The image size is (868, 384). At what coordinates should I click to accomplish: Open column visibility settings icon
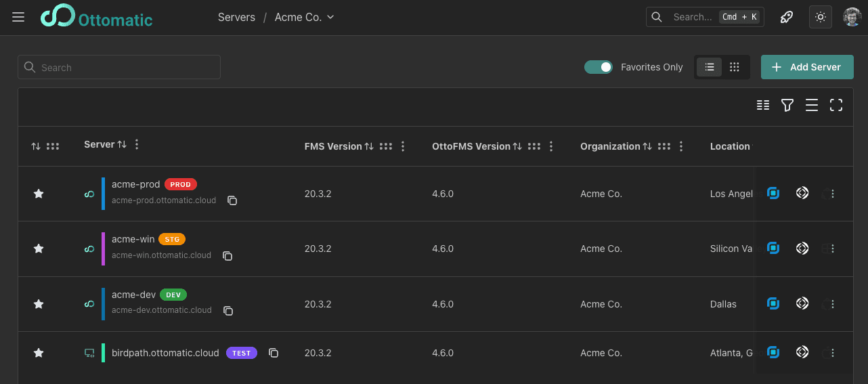pyautogui.click(x=763, y=105)
